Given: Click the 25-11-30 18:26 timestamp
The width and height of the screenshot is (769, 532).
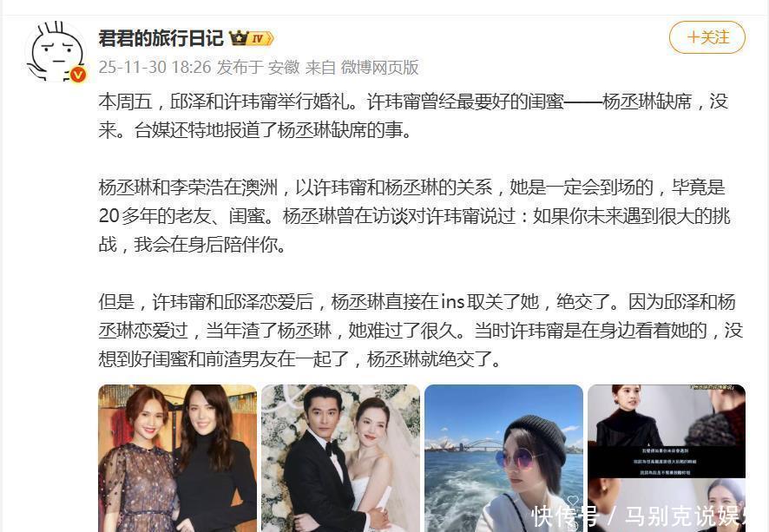Looking at the screenshot, I should click(154, 67).
